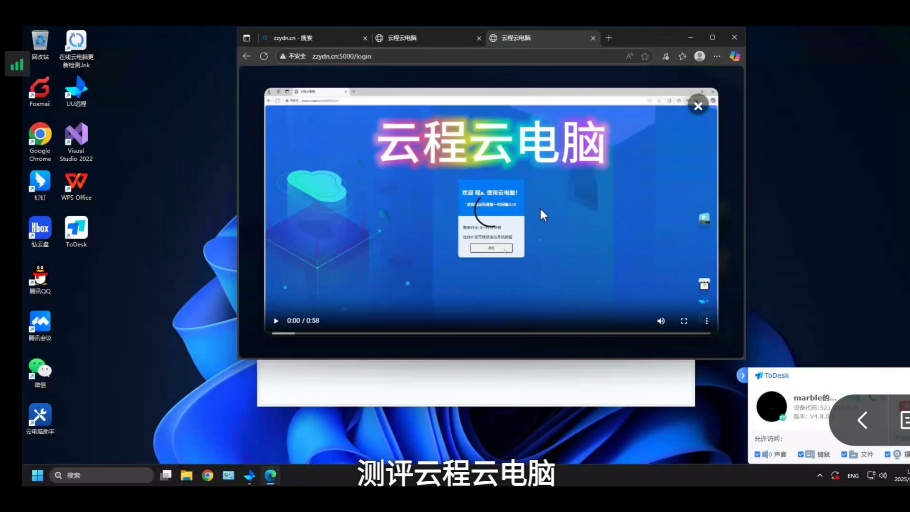Open the 腾讯会议 desktop shortcut
Image resolution: width=910 pixels, height=512 pixels.
(40, 326)
